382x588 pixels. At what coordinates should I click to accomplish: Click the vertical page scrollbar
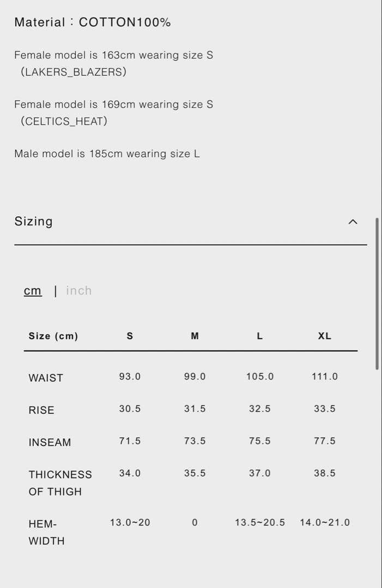(x=377, y=294)
